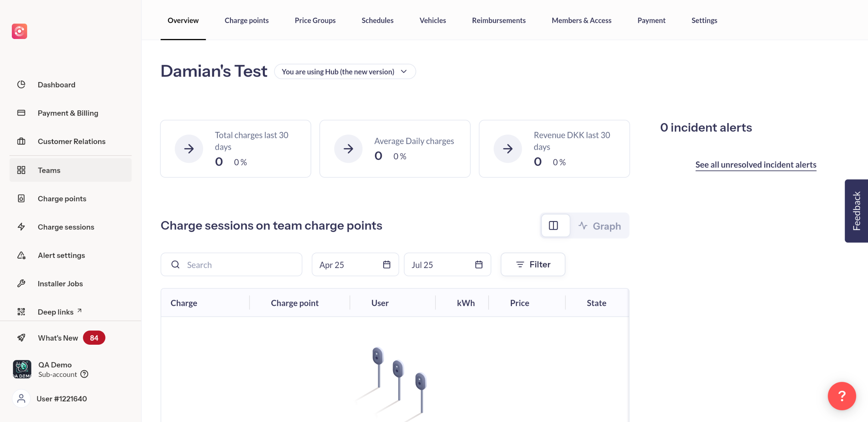868x422 pixels.
Task: Click the What's New rocket icon
Action: tap(21, 338)
